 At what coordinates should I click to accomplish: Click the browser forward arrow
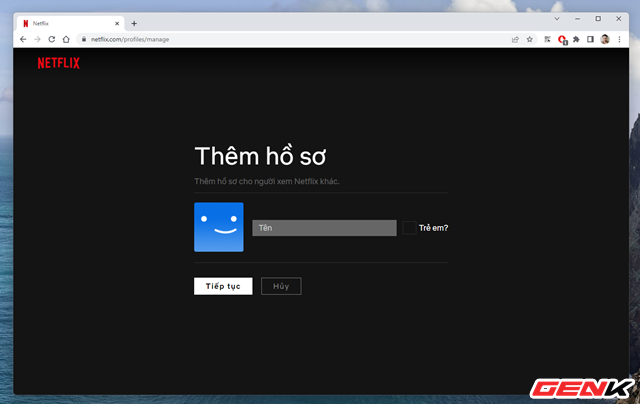[37, 39]
